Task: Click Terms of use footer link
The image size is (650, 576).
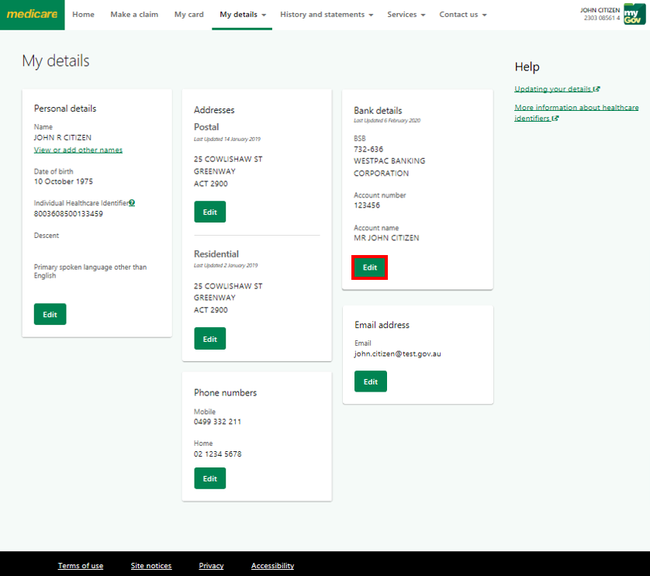Action: [80, 566]
